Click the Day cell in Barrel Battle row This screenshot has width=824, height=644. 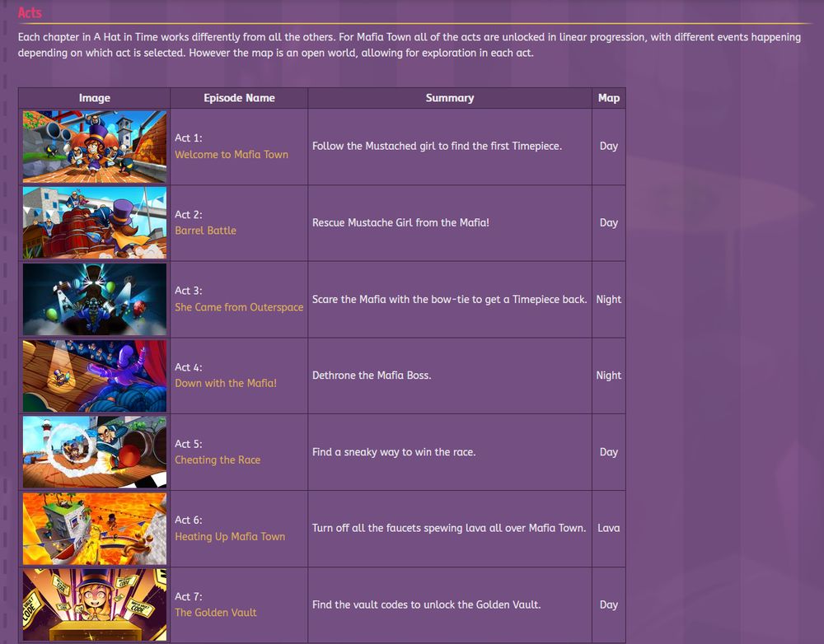609,222
